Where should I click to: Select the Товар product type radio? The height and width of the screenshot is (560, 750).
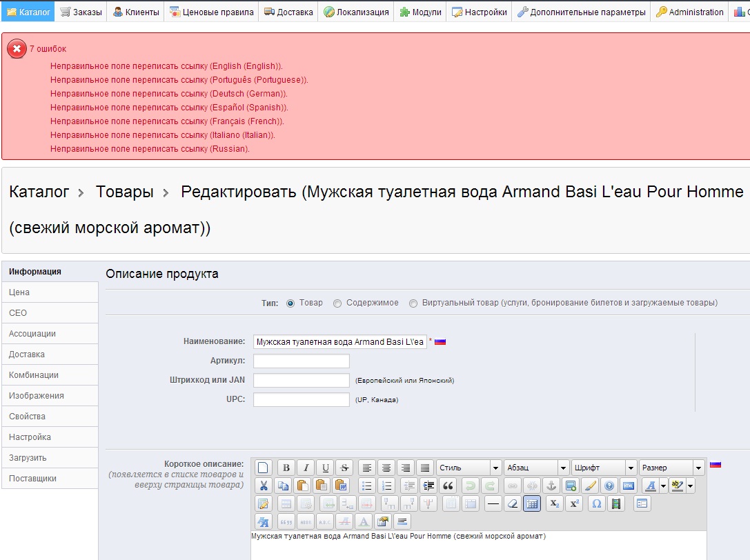tap(290, 303)
